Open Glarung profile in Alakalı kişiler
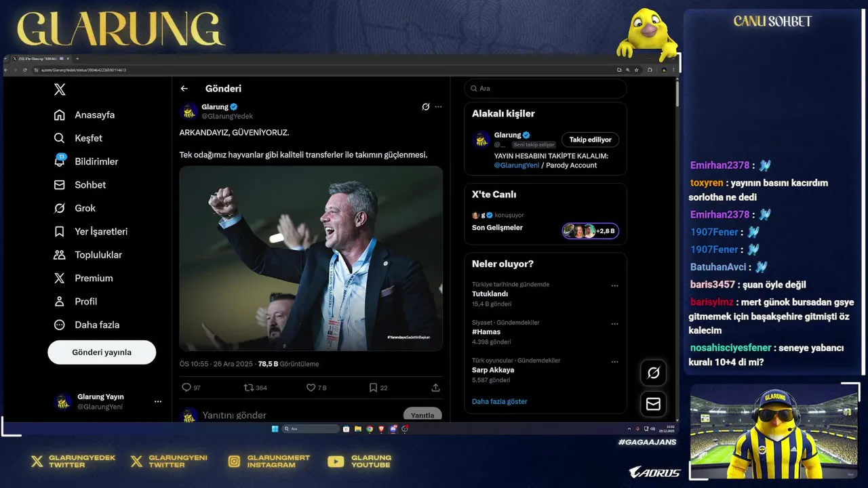Screen dimensions: 868x488 (x=507, y=135)
